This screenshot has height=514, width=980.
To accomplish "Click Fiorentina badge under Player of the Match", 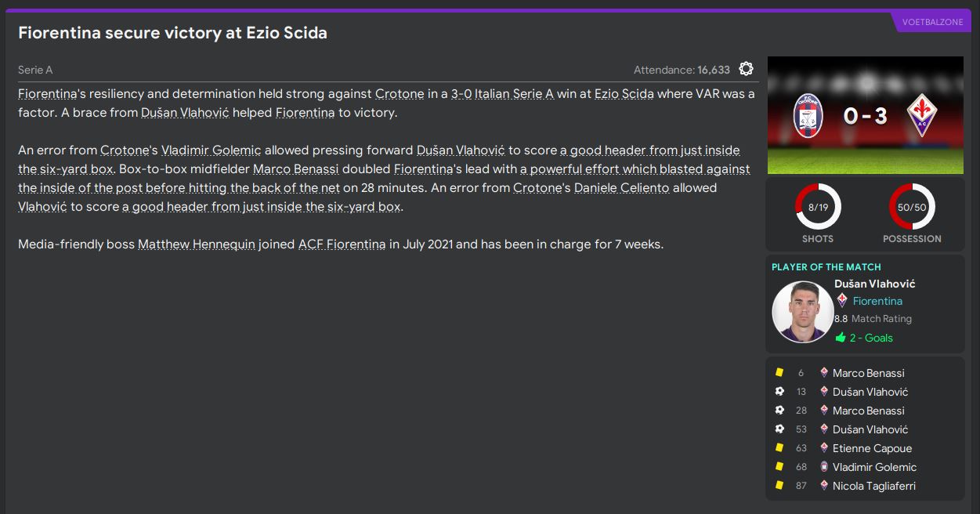I will [x=842, y=301].
